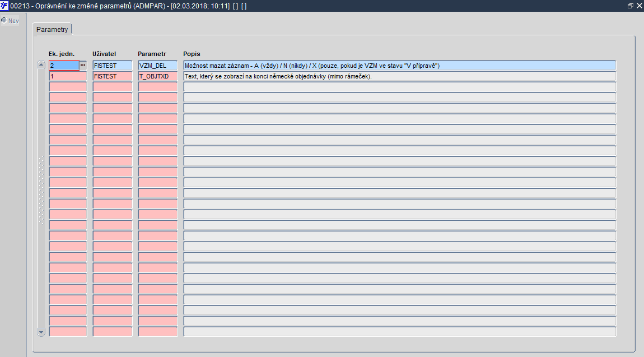This screenshot has width=644, height=357.
Task: Open the lookup list button beside Ek. jedn. 2
Action: click(x=83, y=66)
